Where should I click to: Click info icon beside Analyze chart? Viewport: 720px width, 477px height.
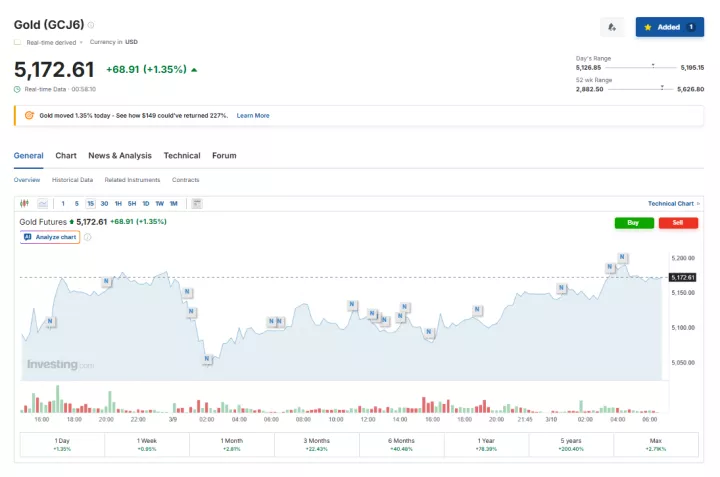[x=88, y=237]
